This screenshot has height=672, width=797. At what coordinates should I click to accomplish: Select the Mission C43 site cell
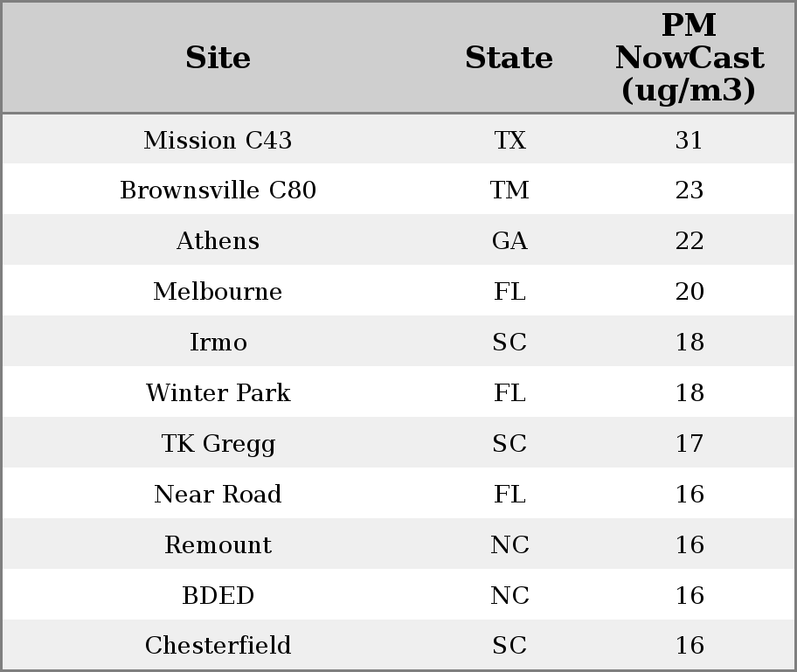pos(218,140)
